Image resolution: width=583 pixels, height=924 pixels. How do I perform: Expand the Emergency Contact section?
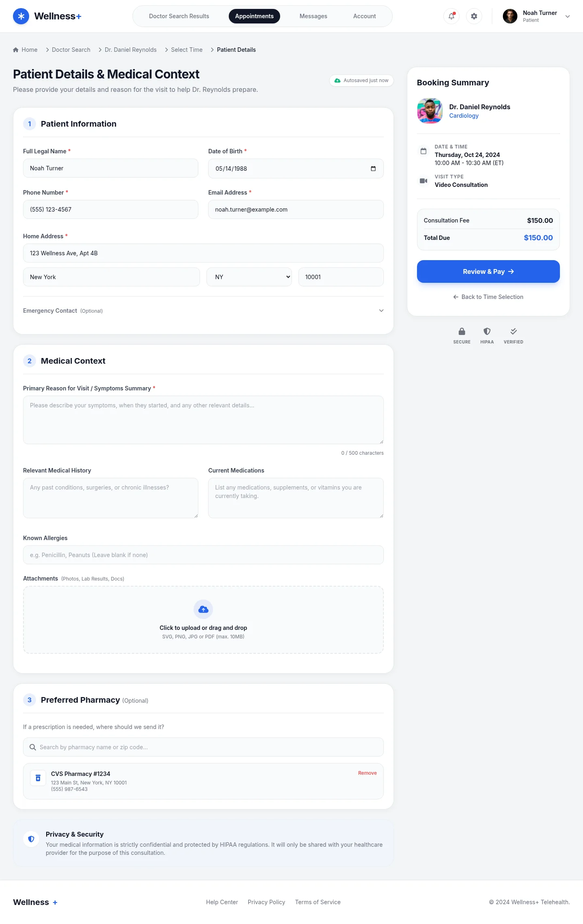[203, 311]
